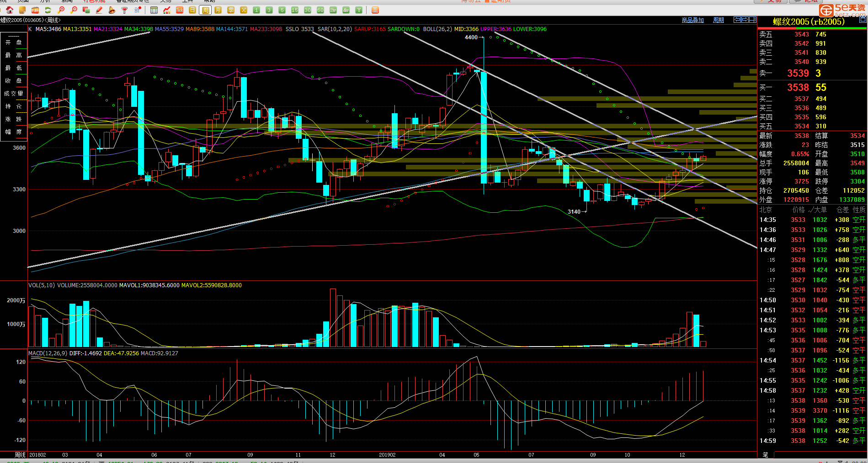868x463 pixels.
Task: Select the red pencil drawing tool
Action: click(99, 10)
